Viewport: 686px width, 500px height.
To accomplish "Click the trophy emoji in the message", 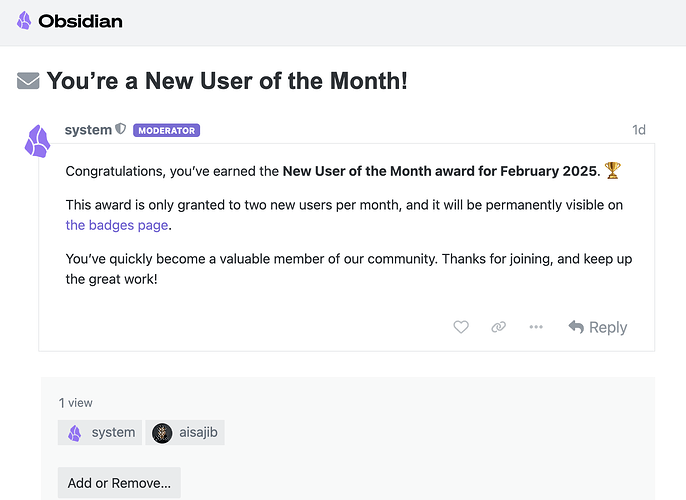I will coord(612,171).
